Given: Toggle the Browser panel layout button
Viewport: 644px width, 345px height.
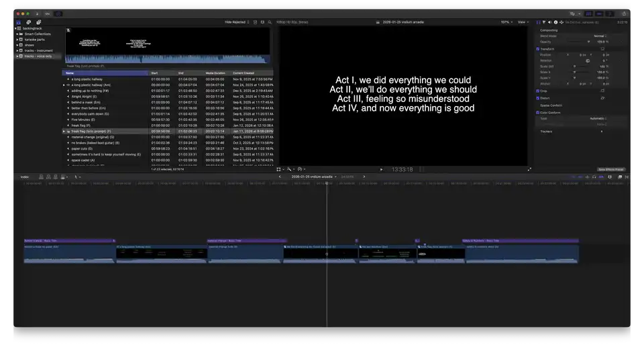Looking at the screenshot, I should click(588, 13).
